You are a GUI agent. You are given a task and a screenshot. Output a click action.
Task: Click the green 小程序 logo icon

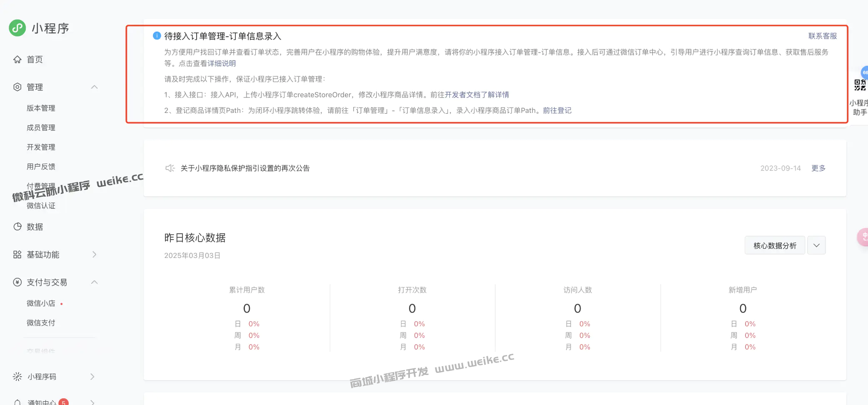click(17, 28)
